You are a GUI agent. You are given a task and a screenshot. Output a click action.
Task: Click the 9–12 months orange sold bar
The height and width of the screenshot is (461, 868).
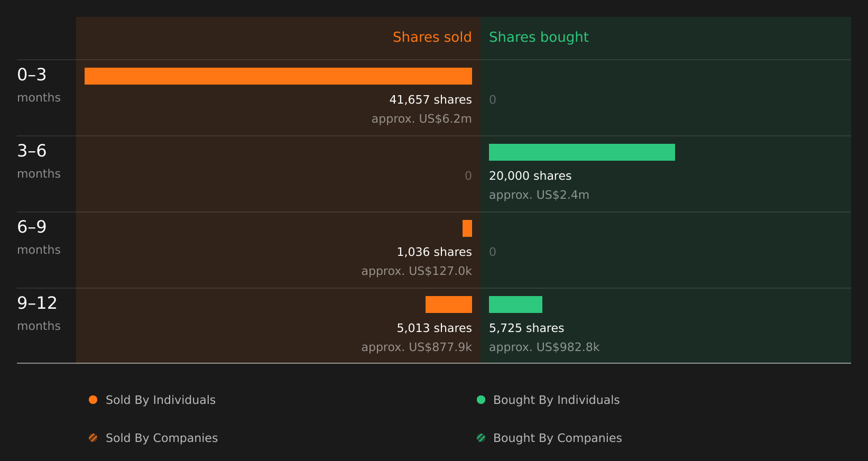coord(449,305)
